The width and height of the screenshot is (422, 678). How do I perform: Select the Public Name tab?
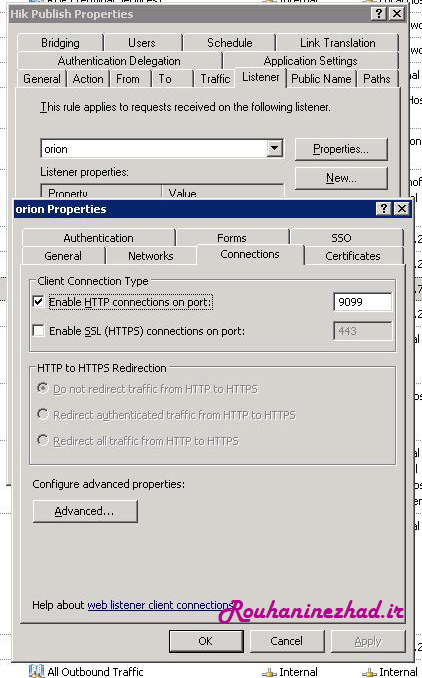[x=321, y=79]
